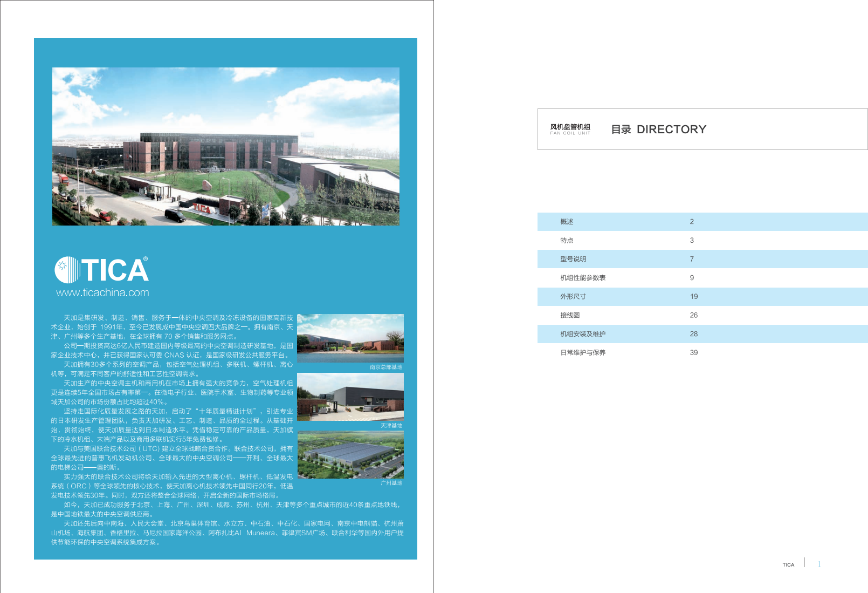Open the 外形尺寸 directory entry

pos(573,297)
